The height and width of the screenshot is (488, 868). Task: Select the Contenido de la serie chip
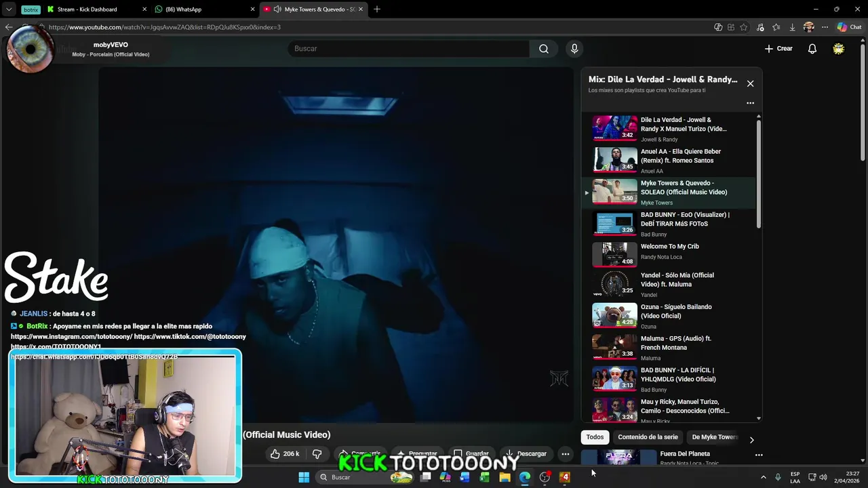click(x=648, y=437)
